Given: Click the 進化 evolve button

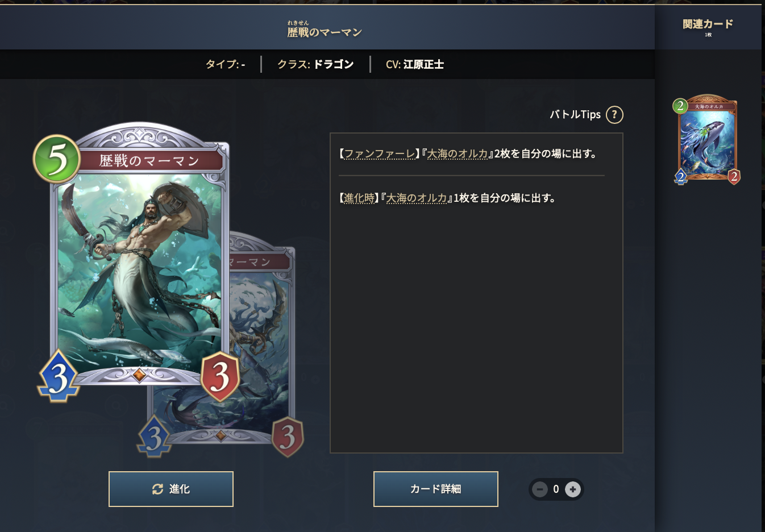Looking at the screenshot, I should [x=171, y=489].
